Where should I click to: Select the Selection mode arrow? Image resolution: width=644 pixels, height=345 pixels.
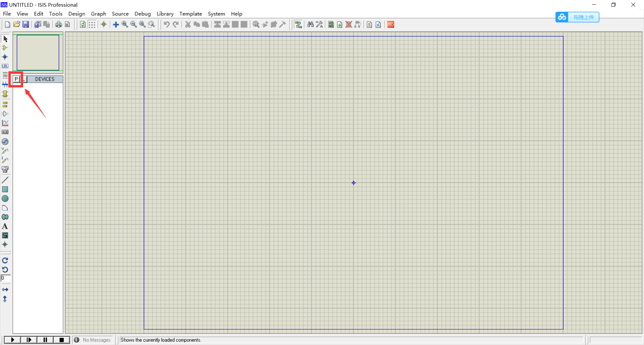click(x=5, y=39)
